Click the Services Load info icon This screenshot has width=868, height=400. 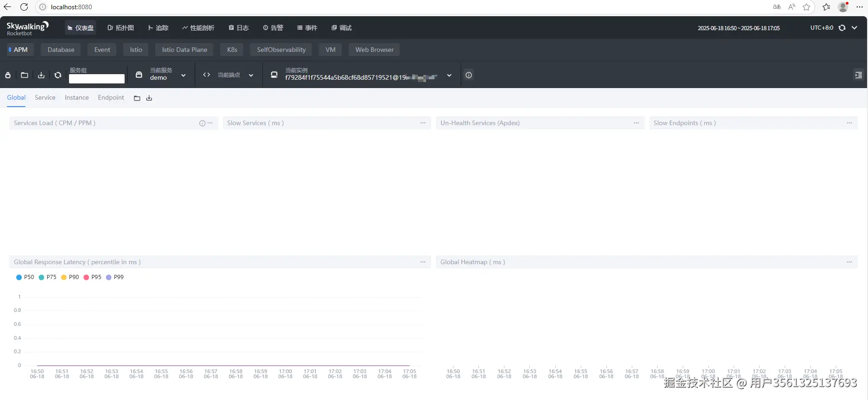tap(202, 123)
